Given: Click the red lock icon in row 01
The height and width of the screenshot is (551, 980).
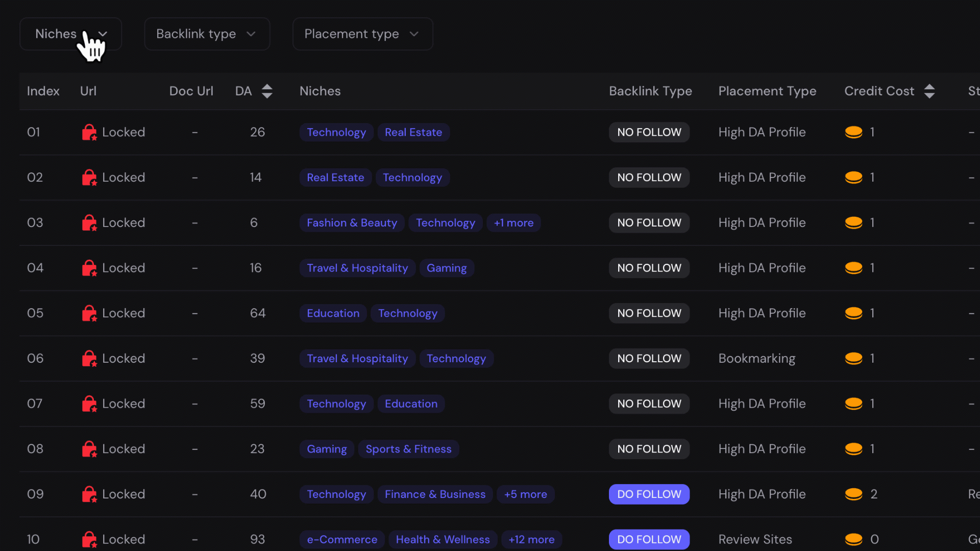Looking at the screenshot, I should pyautogui.click(x=89, y=132).
